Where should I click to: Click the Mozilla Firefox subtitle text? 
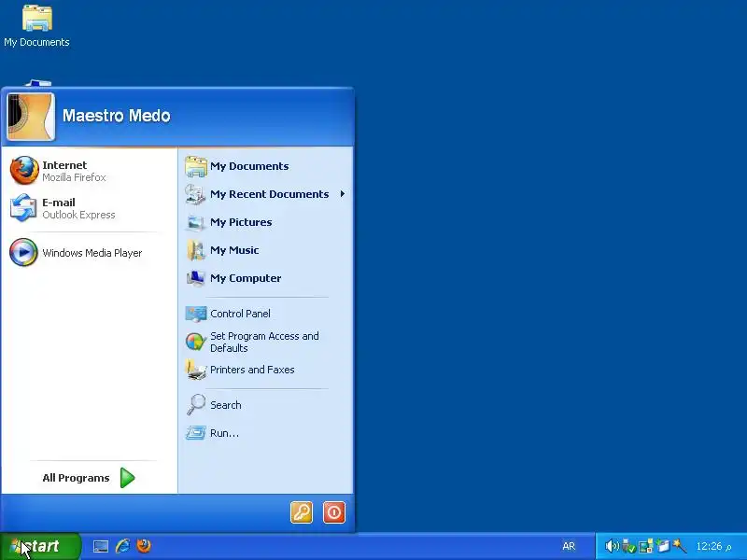click(x=74, y=177)
